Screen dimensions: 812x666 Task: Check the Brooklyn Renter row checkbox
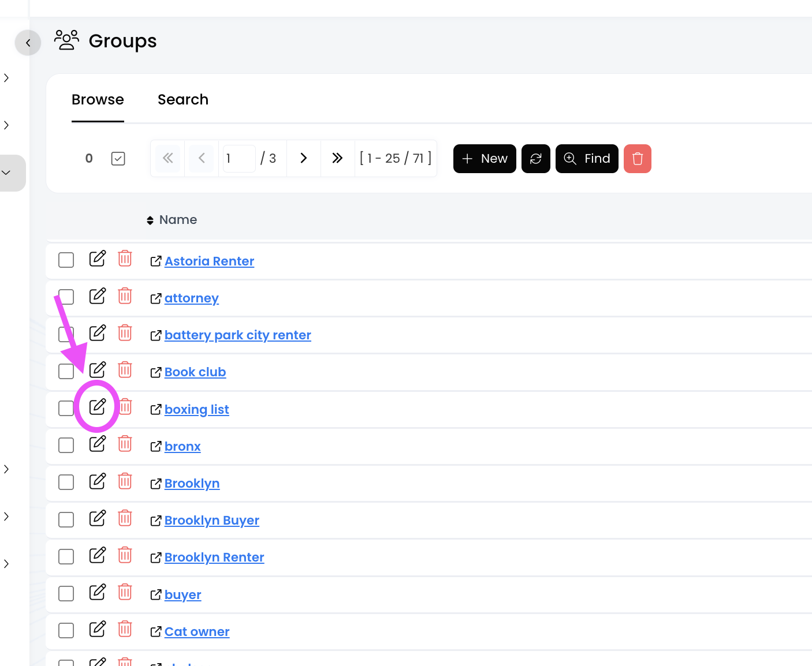[66, 557]
